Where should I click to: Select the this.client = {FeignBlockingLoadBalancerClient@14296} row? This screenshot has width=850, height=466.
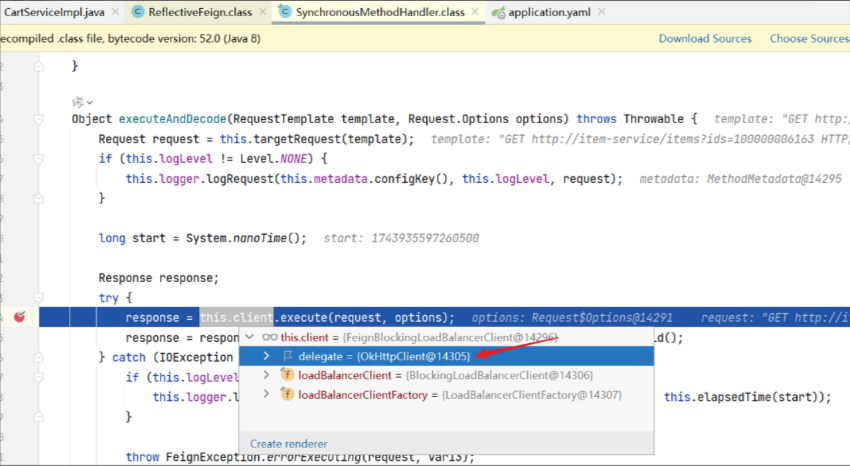[447, 337]
